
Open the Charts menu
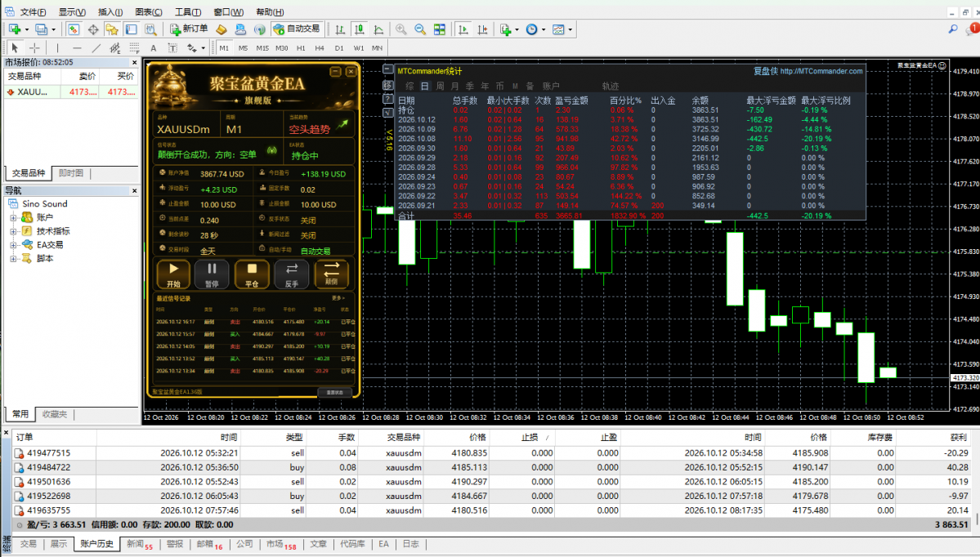pos(148,12)
